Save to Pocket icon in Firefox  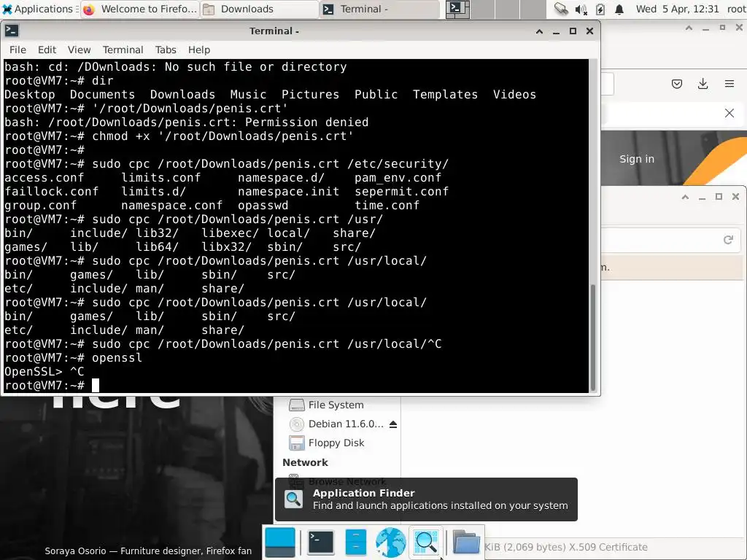click(676, 85)
